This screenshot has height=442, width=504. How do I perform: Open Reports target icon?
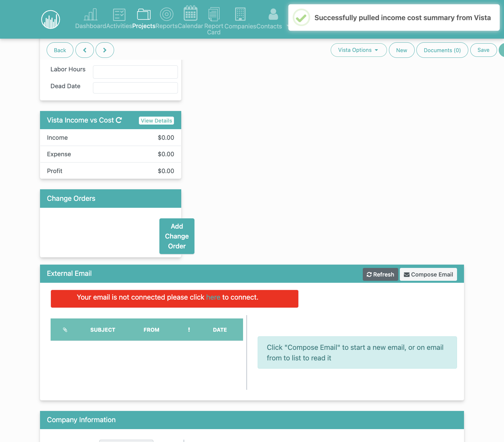[x=167, y=14]
